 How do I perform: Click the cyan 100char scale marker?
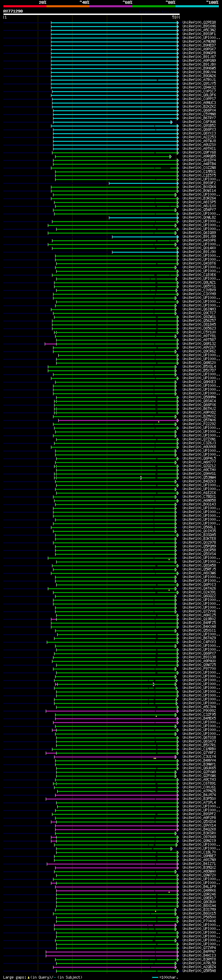[155, 977]
